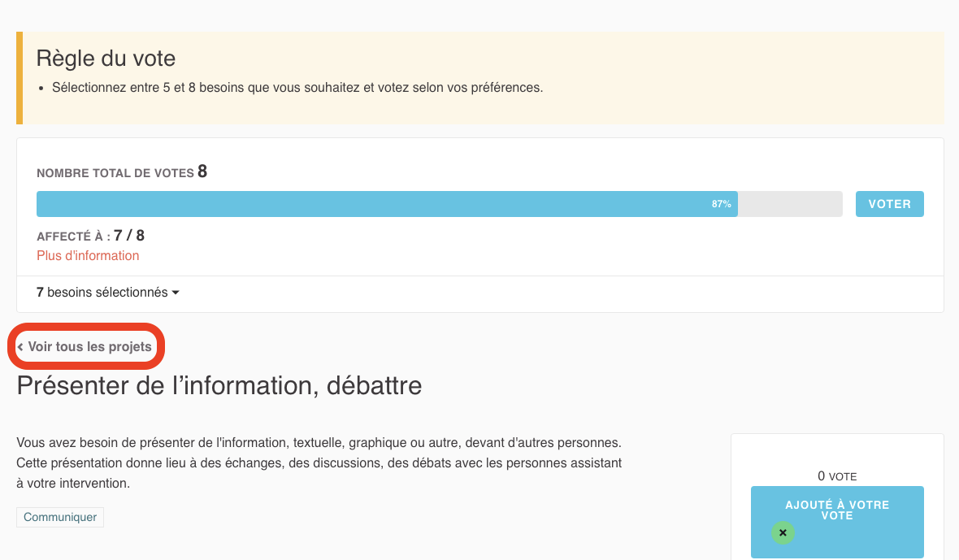
Task: Click the gray remaining portion of the vote bar
Action: (x=790, y=203)
